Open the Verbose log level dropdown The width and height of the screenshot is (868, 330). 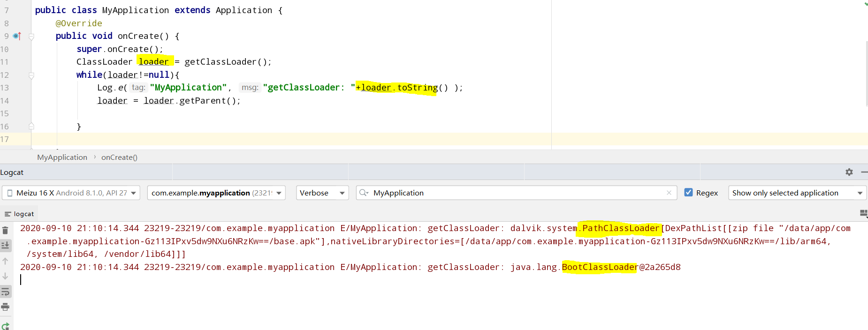[x=322, y=193]
